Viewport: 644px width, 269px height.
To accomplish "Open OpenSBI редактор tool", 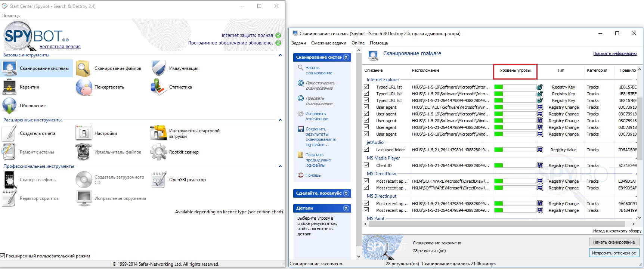I will [179, 180].
